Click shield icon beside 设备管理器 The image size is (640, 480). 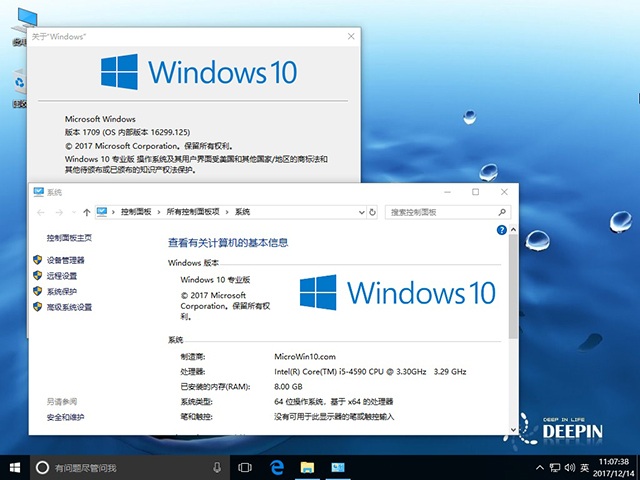pos(38,260)
